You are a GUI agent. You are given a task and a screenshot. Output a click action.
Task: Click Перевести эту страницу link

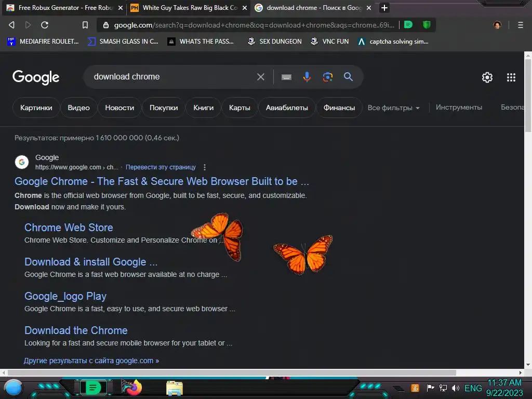[161, 167]
